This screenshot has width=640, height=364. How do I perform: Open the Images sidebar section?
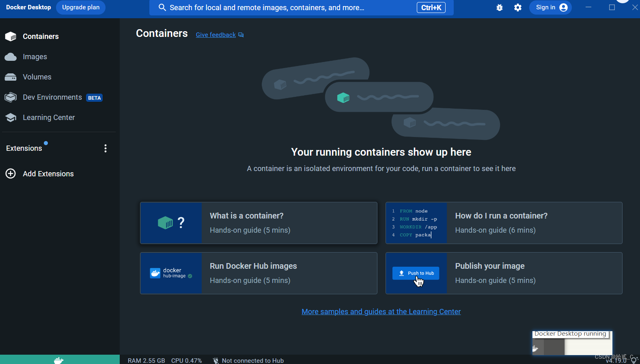pos(34,57)
